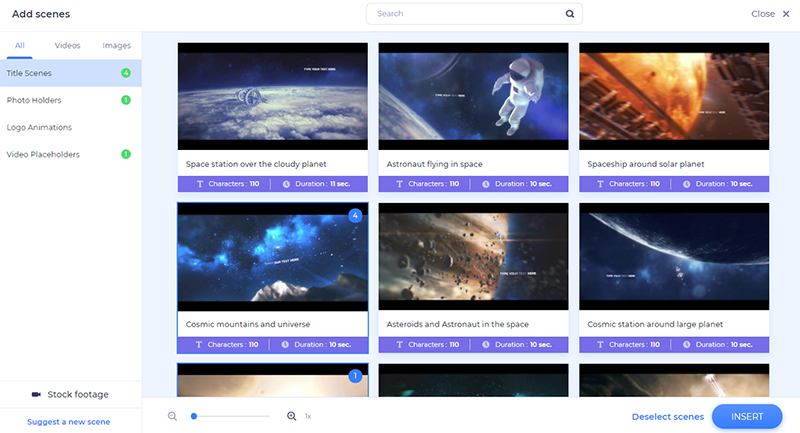Click the zoom in magnifier icon
This screenshot has width=800, height=433.
pos(292,416)
